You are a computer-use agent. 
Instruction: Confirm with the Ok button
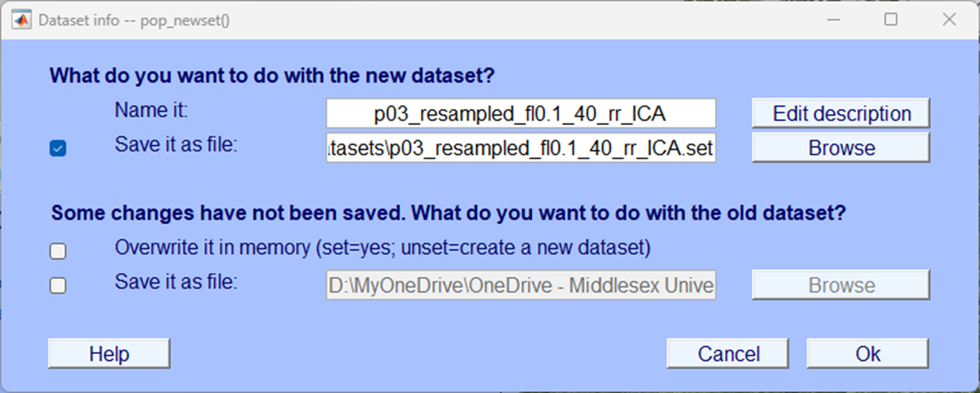click(x=867, y=354)
